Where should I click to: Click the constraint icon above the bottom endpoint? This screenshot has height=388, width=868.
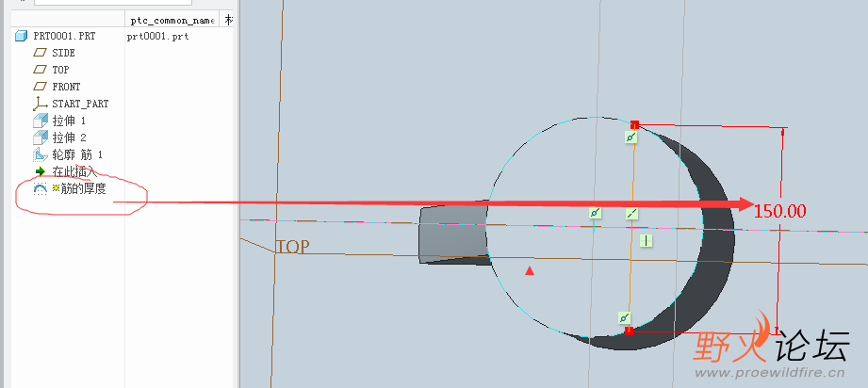(x=624, y=318)
